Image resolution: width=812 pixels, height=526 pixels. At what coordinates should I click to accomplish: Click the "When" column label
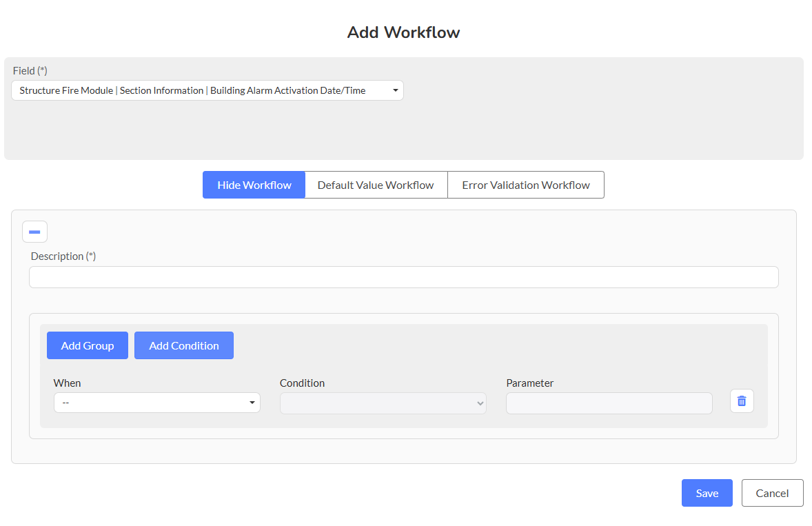[x=67, y=383]
